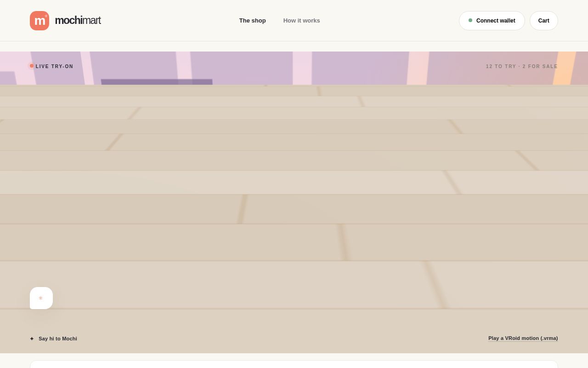This screenshot has height=368, width=588.
Task: Open How it works navigation item
Action: (301, 21)
